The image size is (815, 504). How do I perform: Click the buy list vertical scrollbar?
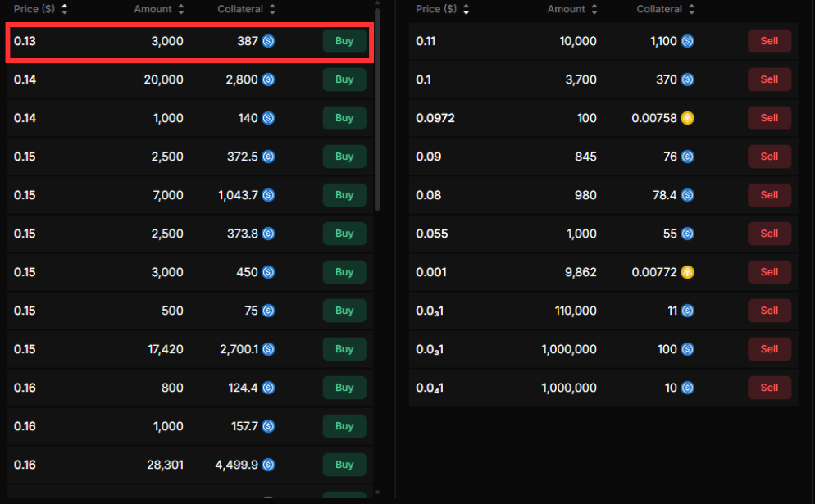377,107
